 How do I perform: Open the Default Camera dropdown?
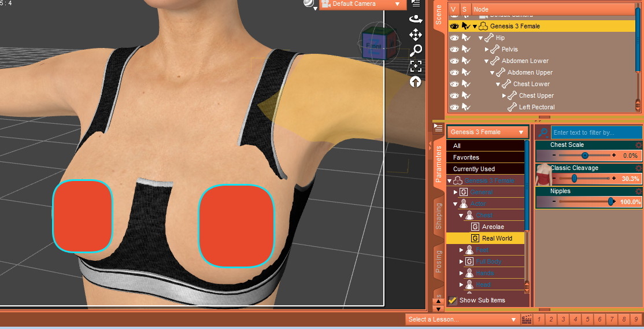click(362, 4)
